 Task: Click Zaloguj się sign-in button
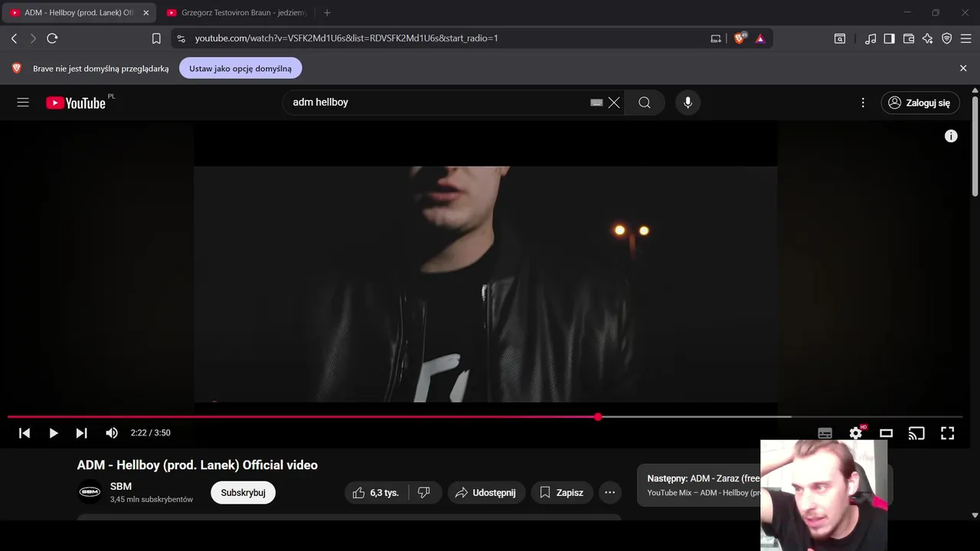click(920, 103)
